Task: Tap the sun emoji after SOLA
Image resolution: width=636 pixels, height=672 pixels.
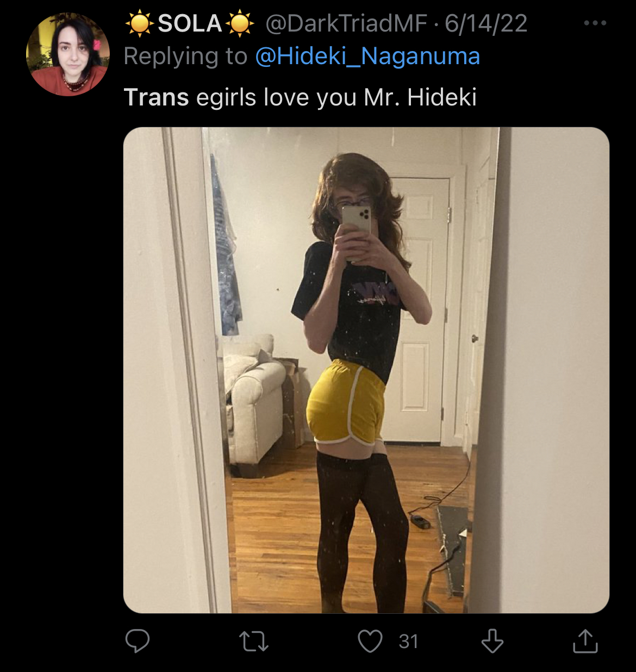Action: (x=240, y=23)
